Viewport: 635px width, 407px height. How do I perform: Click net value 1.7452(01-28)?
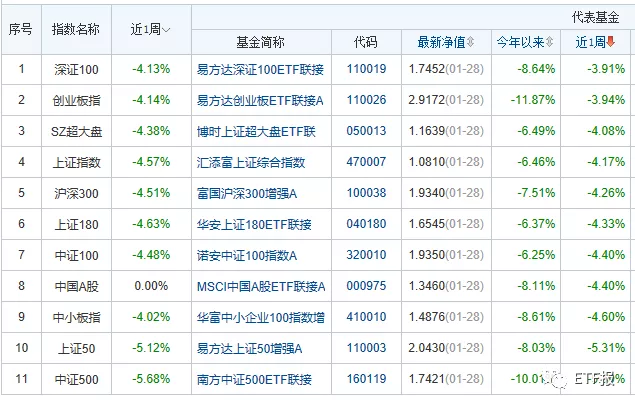point(446,69)
